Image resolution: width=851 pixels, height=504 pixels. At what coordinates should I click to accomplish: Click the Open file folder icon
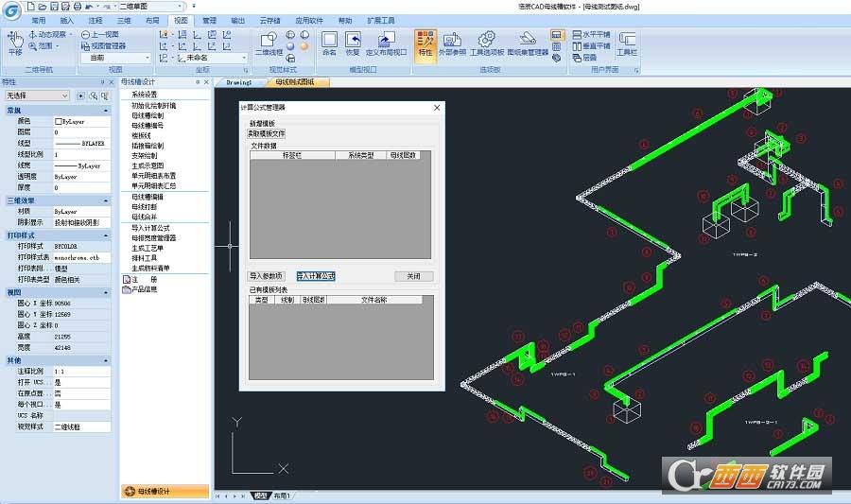[43, 7]
